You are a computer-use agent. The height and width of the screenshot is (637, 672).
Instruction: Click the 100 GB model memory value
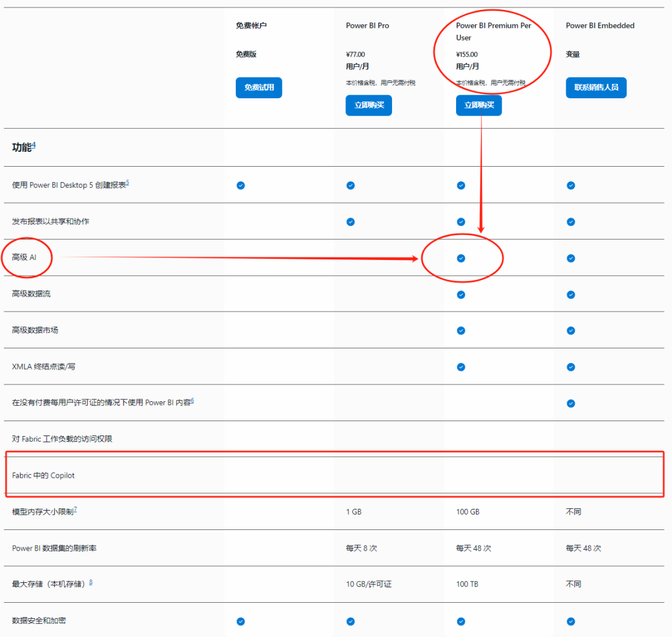[x=468, y=512]
